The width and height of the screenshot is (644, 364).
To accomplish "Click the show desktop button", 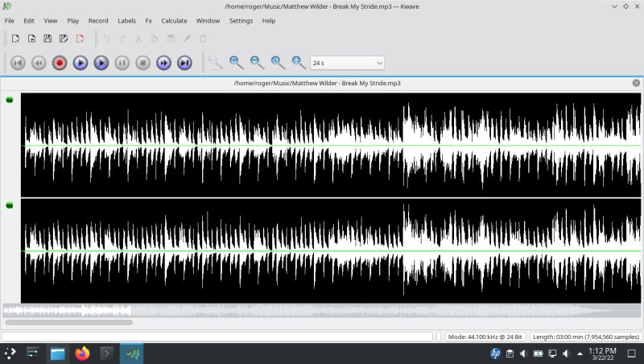I will pos(632,354).
